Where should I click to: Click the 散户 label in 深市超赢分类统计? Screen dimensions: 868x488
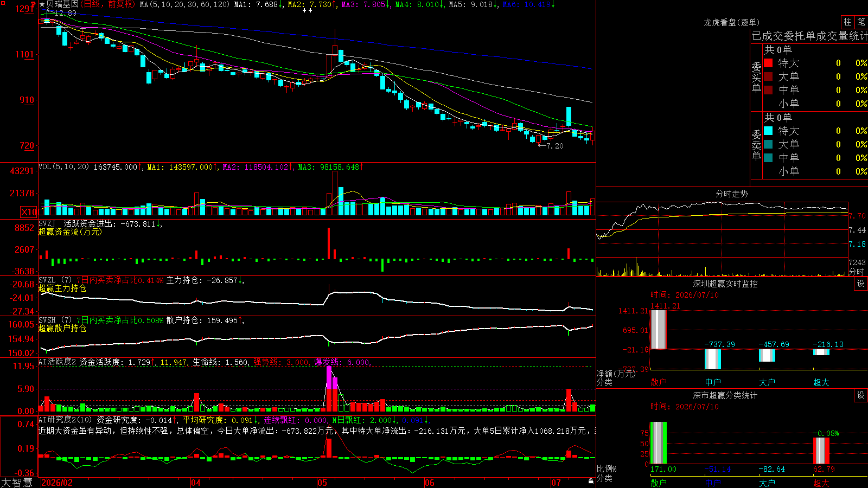(659, 483)
